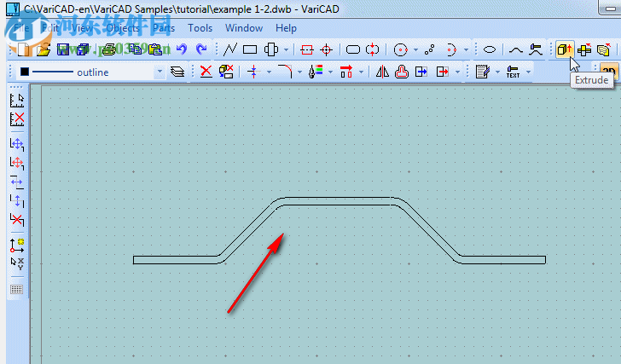This screenshot has height=364, width=621.
Task: Select the arc drawing tool
Action: (x=451, y=49)
